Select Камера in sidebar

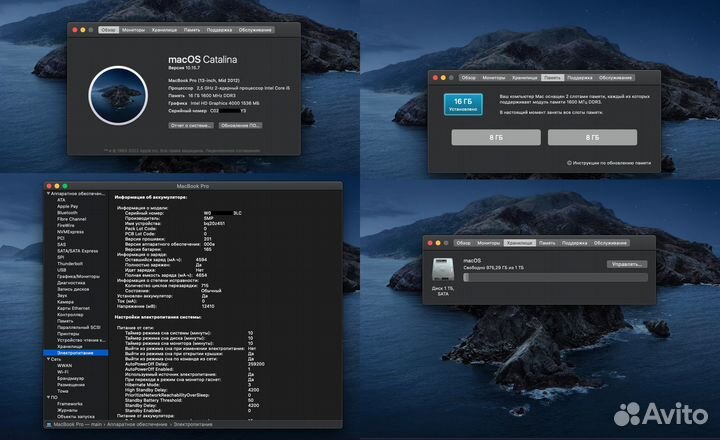click(x=65, y=302)
